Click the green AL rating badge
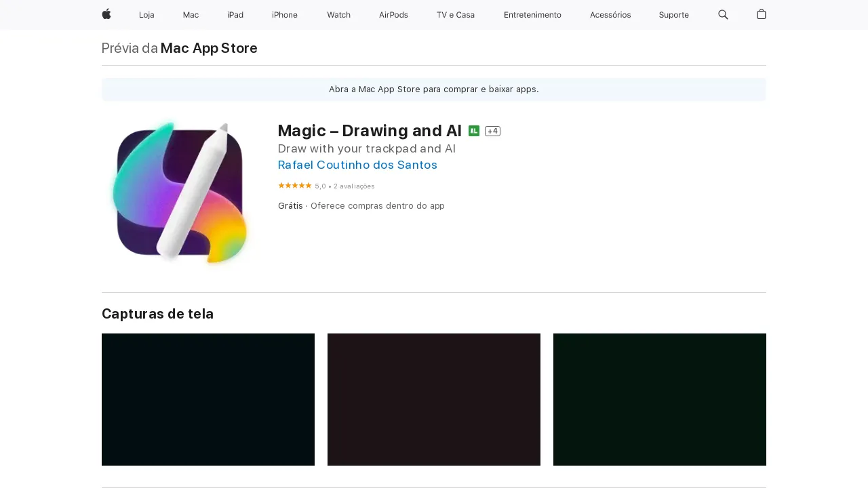Image resolution: width=868 pixels, height=488 pixels. click(x=474, y=131)
